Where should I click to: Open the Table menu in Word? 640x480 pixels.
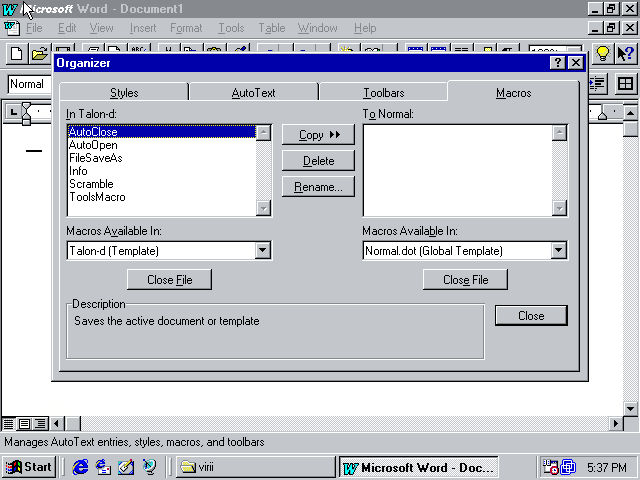click(x=271, y=28)
